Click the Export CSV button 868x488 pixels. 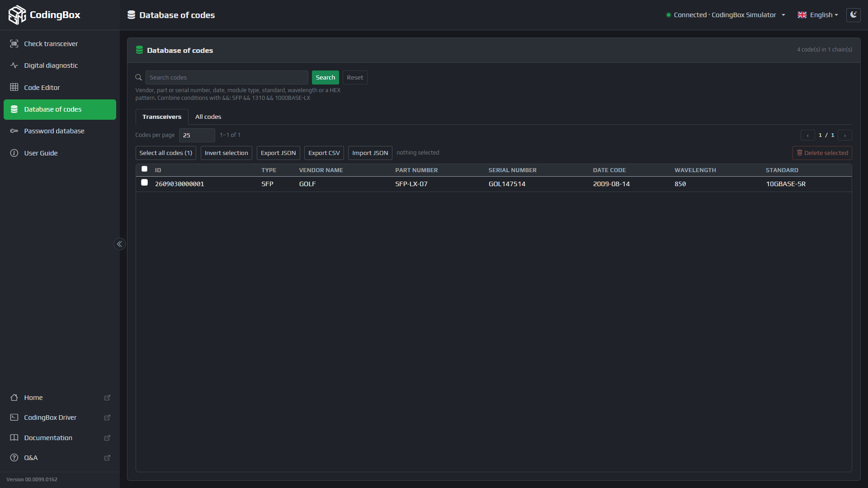point(324,153)
